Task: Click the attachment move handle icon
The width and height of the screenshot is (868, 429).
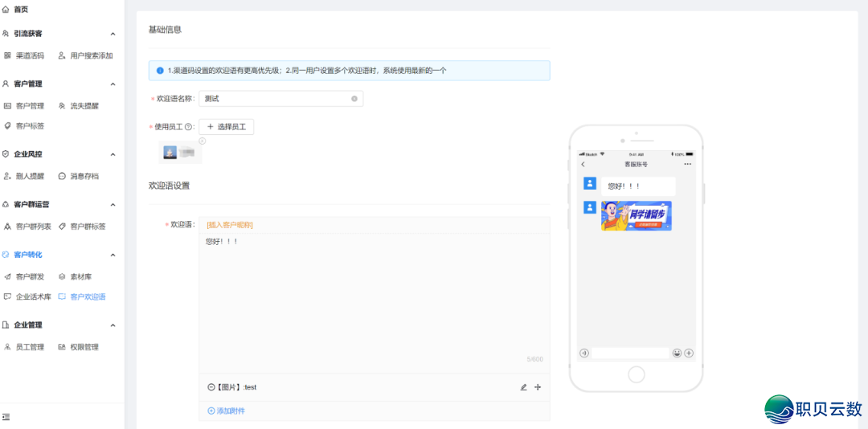Action: (538, 387)
